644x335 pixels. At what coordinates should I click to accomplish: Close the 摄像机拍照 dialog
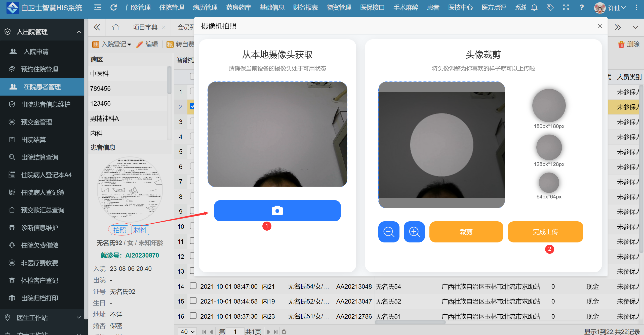click(600, 26)
